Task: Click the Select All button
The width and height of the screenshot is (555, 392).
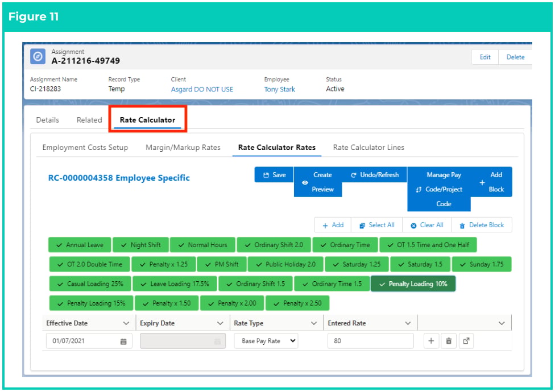Action: 376,225
